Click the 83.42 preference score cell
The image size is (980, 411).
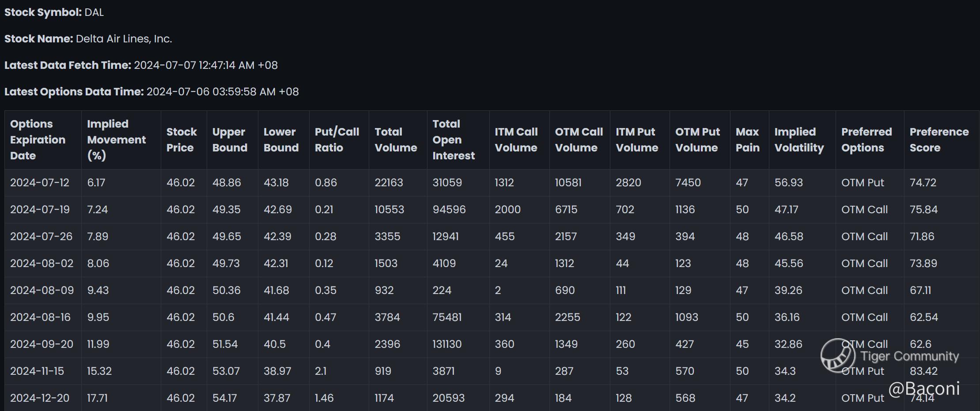[x=923, y=371]
